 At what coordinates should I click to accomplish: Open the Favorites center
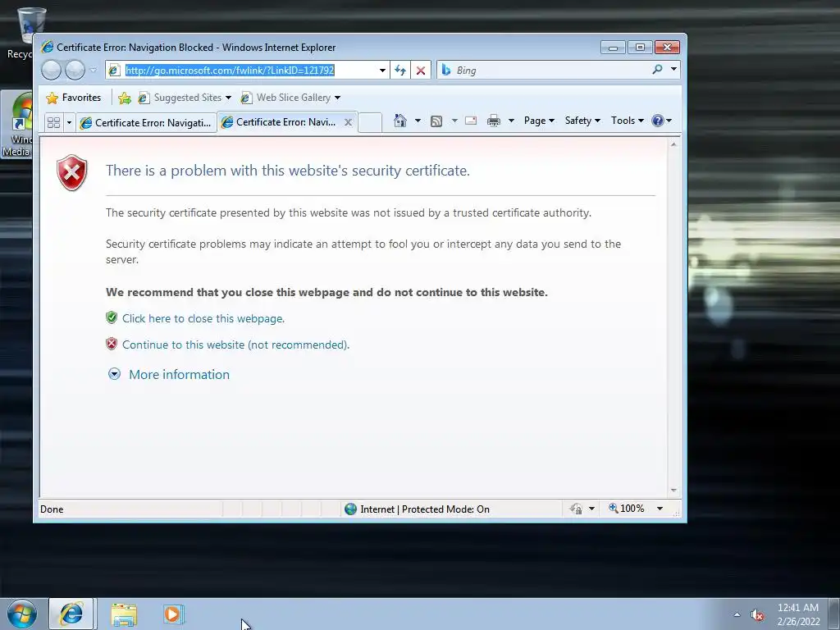73,98
